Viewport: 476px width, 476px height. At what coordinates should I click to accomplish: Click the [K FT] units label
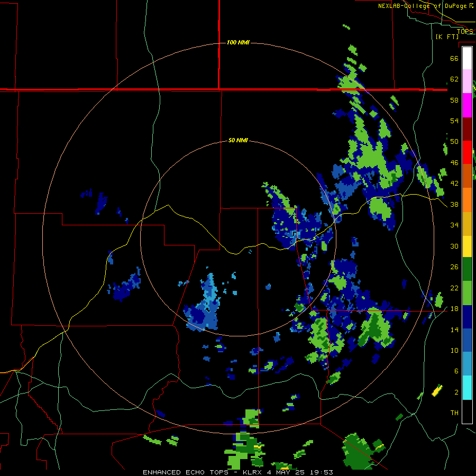coord(447,36)
